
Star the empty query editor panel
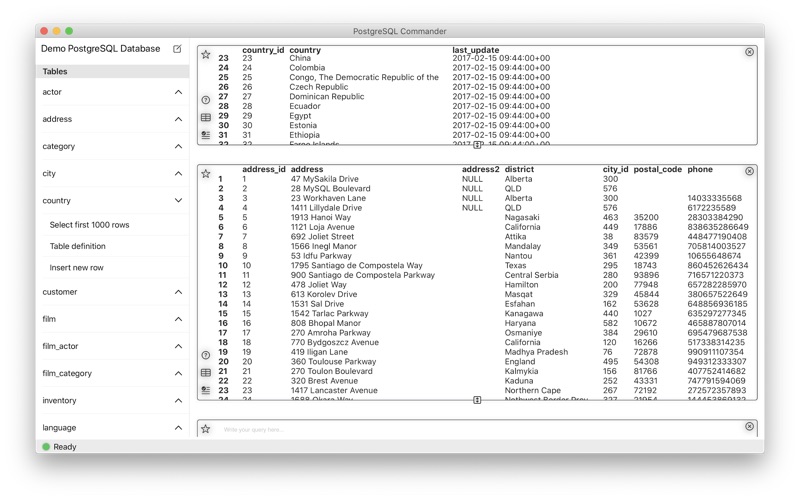[206, 429]
